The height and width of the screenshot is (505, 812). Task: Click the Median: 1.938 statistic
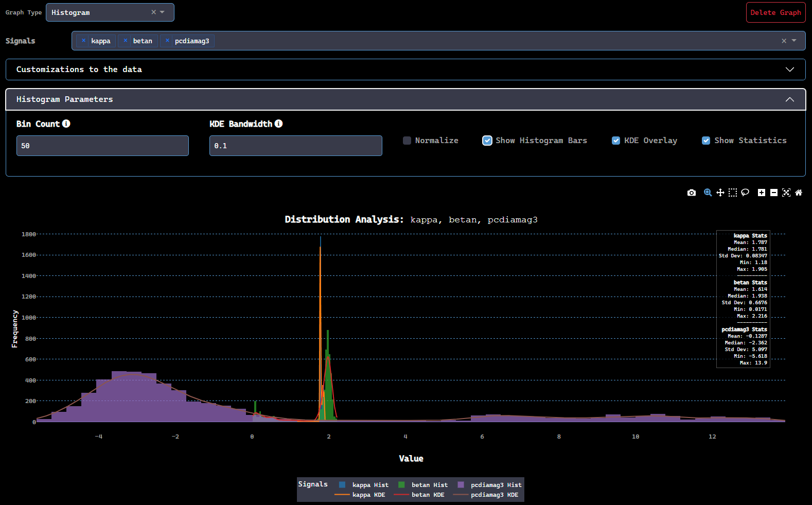[747, 296]
